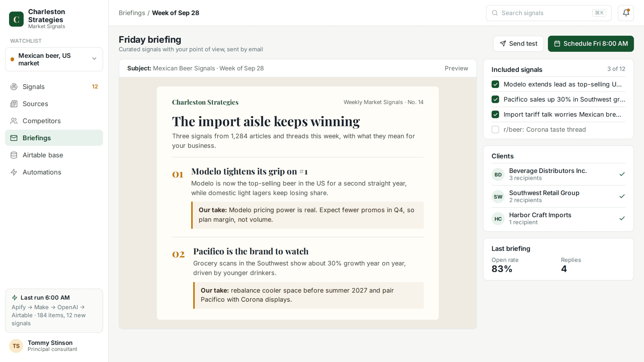The image size is (644, 362).
Task: Click the Briefings breadcrumb link
Action: pos(132,13)
